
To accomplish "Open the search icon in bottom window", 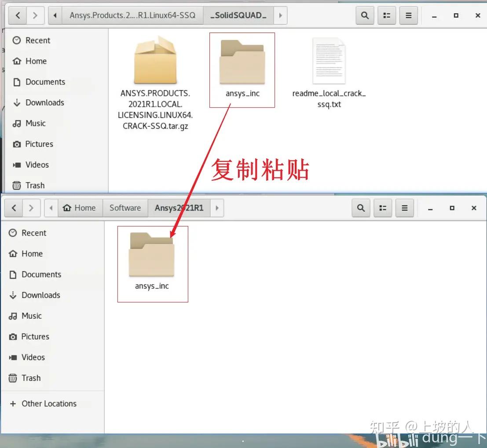I will (361, 208).
